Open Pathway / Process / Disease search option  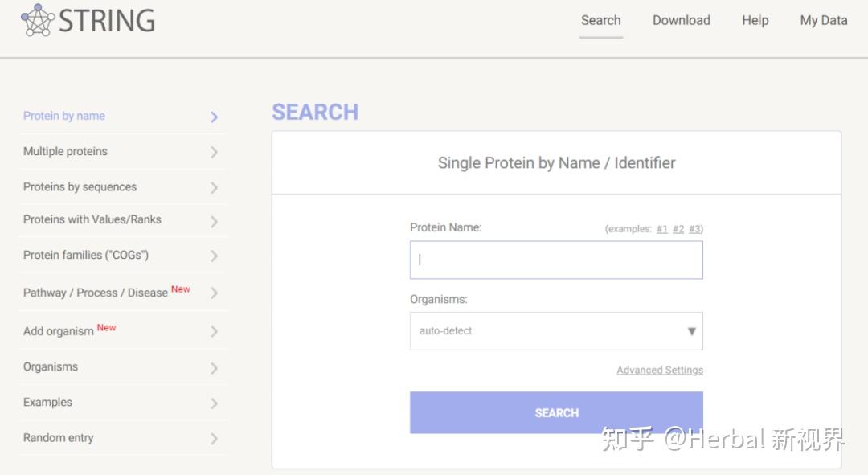[96, 293]
